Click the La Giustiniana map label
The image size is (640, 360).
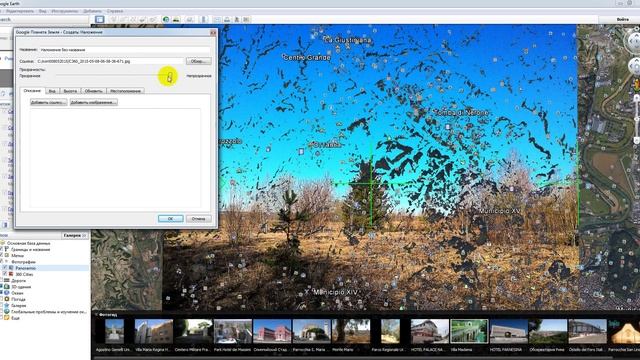coord(347,40)
